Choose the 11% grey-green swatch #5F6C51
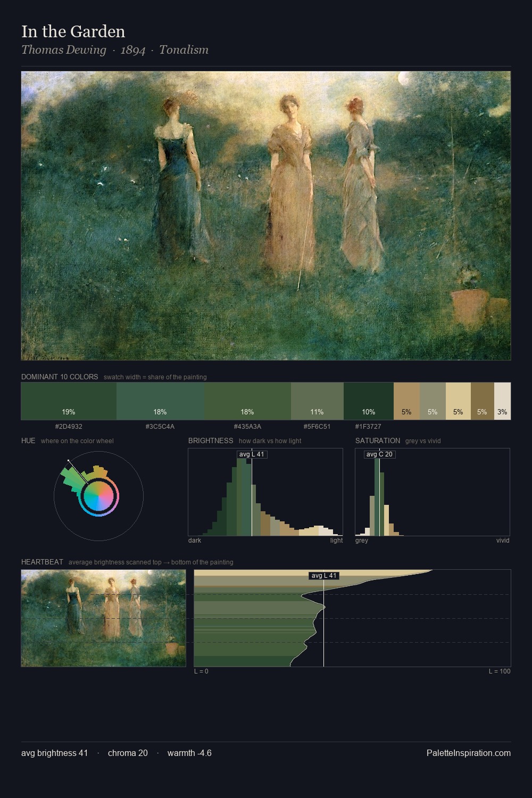Viewport: 532px width, 798px height. coord(317,401)
